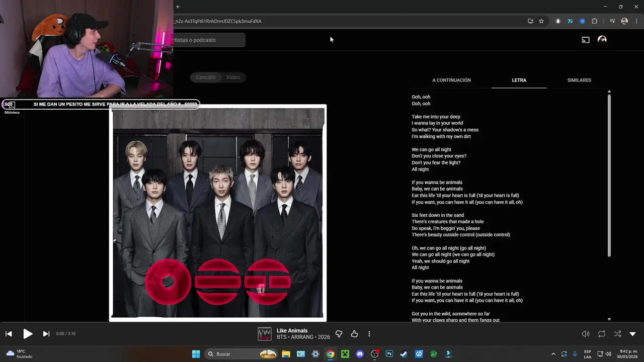This screenshot has width=644, height=362.
Task: Click the microphone tray icon
Action: (x=575, y=354)
